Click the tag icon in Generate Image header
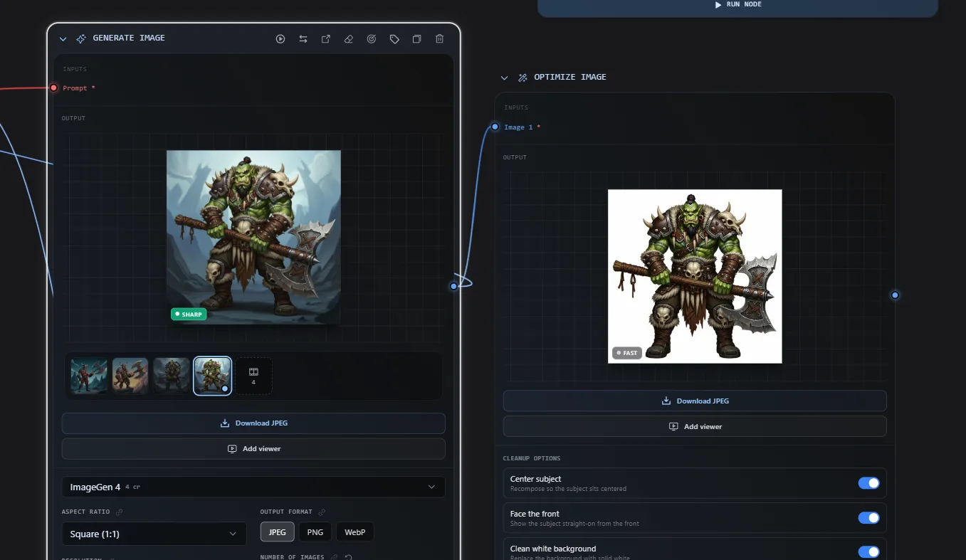The height and width of the screenshot is (560, 966). pos(394,39)
